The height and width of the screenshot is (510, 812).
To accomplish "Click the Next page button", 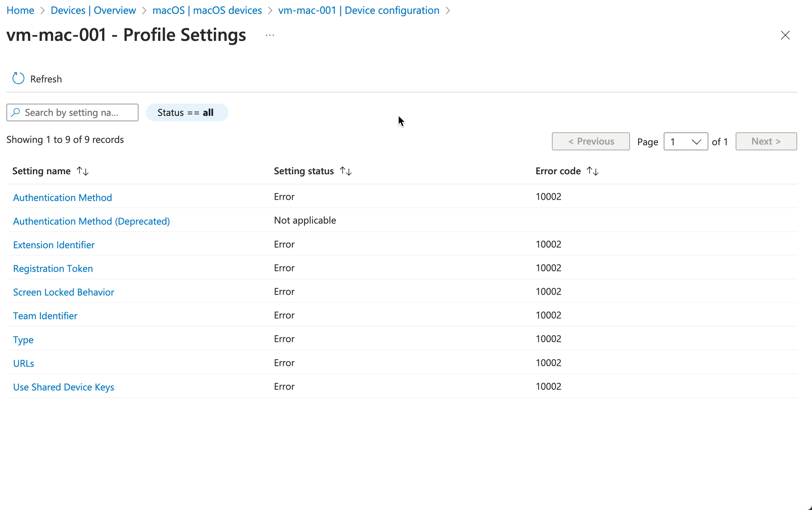I will point(766,141).
